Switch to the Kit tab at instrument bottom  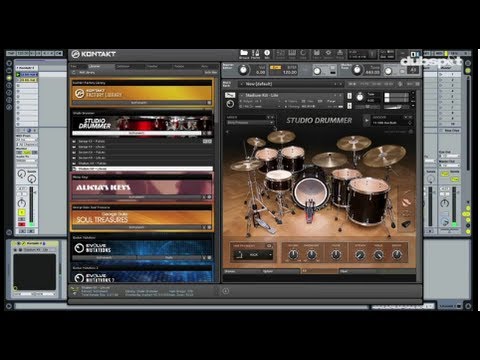(x=319, y=271)
